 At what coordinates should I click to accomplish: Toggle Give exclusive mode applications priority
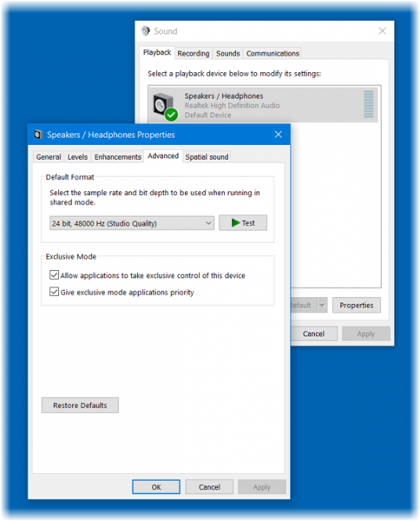coord(54,292)
